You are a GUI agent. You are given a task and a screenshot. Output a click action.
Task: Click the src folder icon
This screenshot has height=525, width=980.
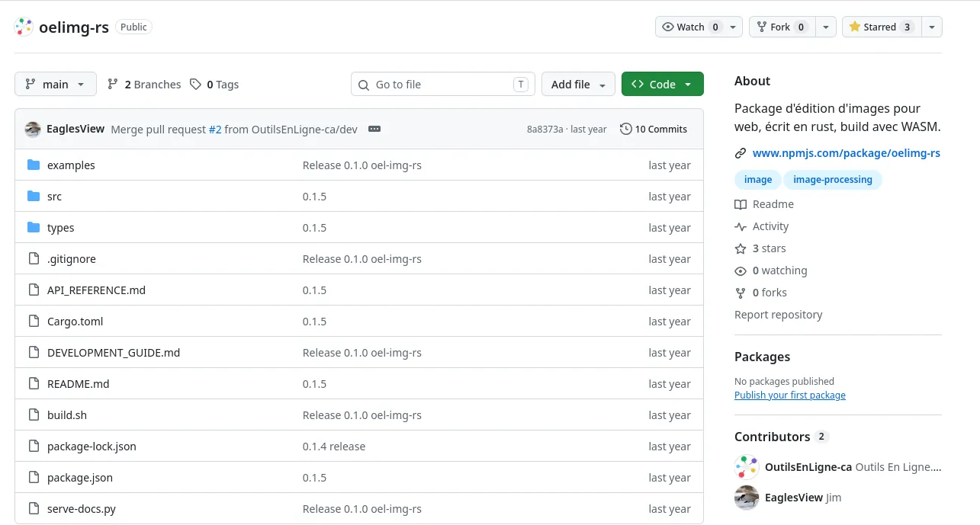[x=34, y=197]
